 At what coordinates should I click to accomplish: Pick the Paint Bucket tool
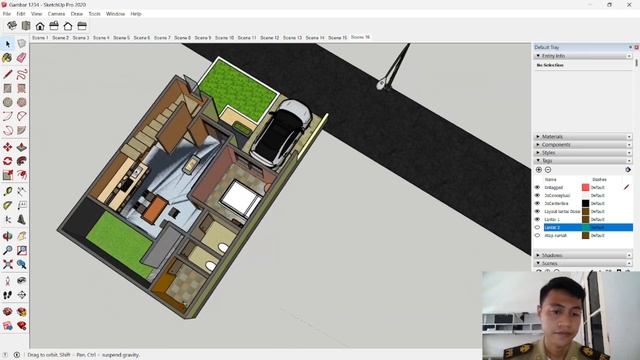pyautogui.click(x=7, y=58)
